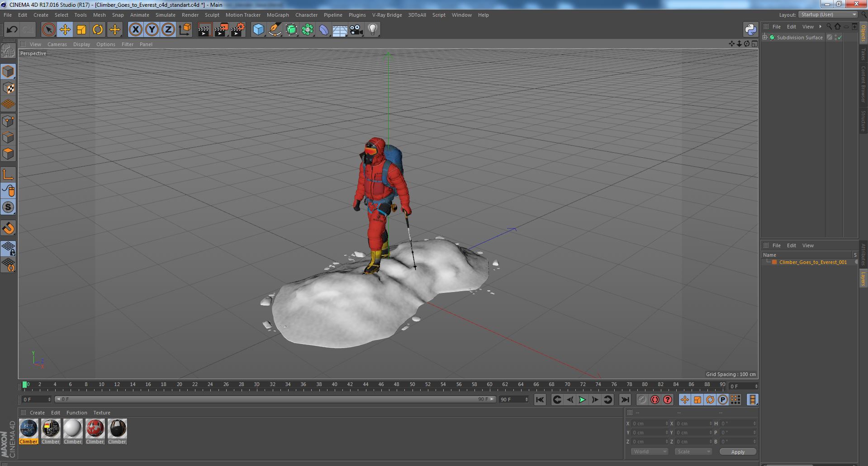
Task: Toggle Y axis lock
Action: pyautogui.click(x=152, y=30)
